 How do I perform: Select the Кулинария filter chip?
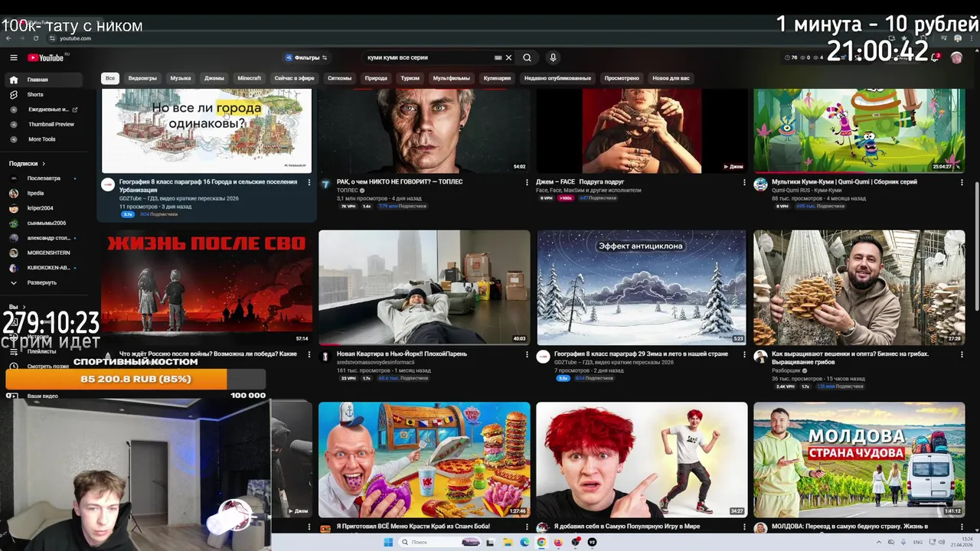[x=497, y=78]
